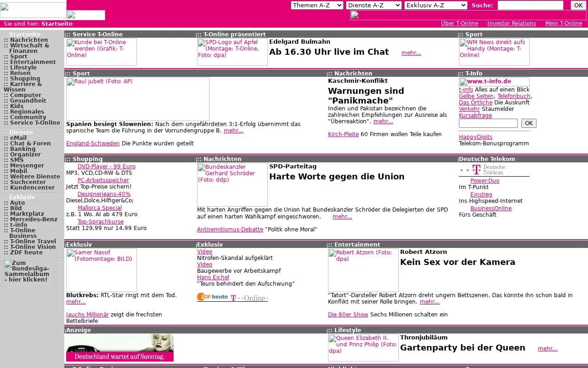This screenshot has width=588, height=368.
Task: Click the Bundesliga-Sammelalbum banner in sidebar
Action: pos(29,276)
